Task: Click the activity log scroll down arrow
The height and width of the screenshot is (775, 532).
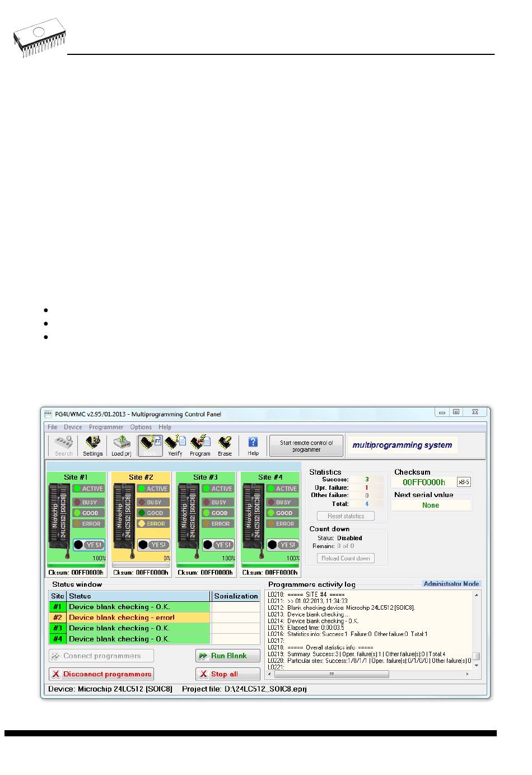Action: click(x=477, y=666)
